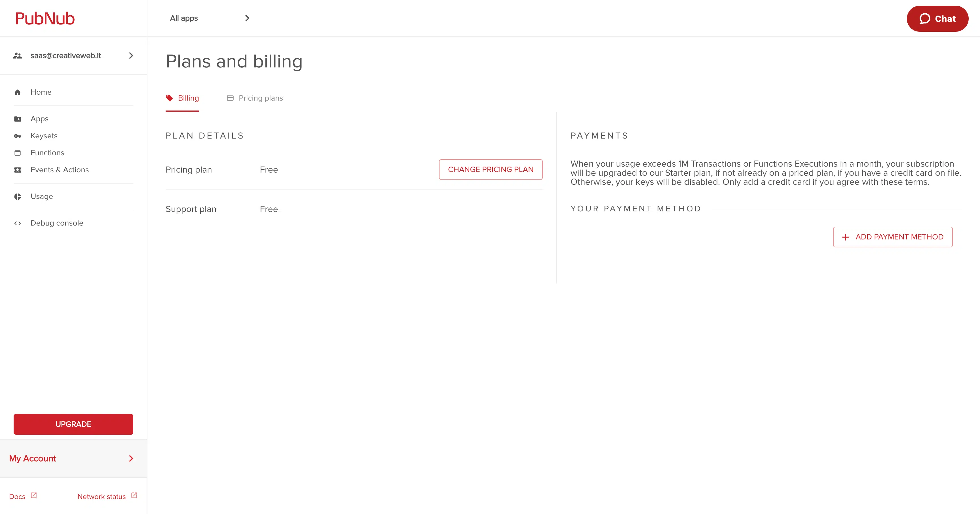The image size is (980, 514).
Task: Click the Free value for Pricing plan
Action: [x=269, y=169]
